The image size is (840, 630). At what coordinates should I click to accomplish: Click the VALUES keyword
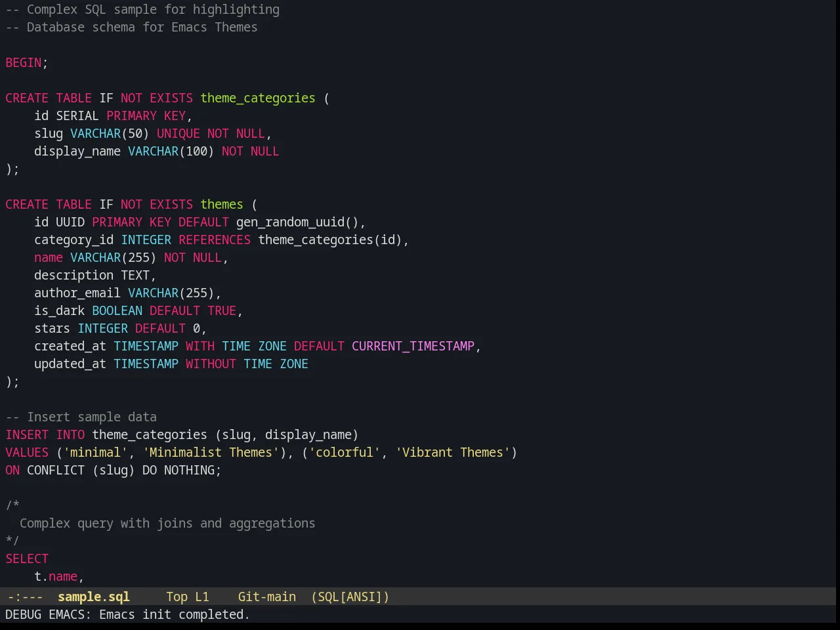pos(27,452)
